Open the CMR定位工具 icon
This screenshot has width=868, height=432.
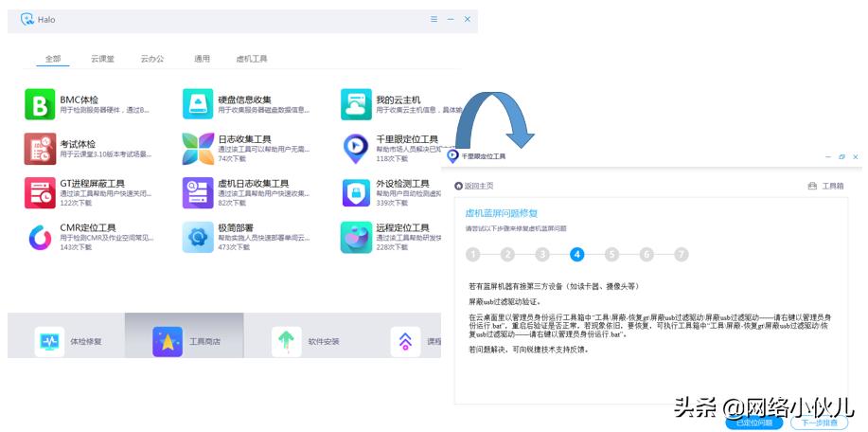[40, 237]
